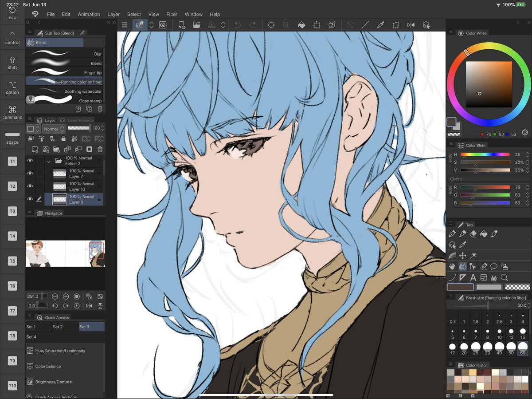The width and height of the screenshot is (532, 399).
Task: Delete sub tool using trash icon
Action: point(100,109)
